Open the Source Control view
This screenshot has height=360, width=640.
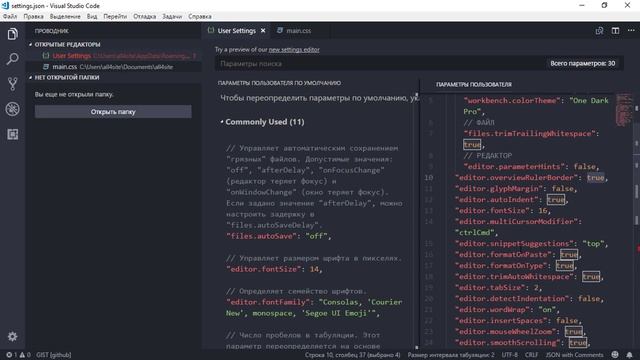pos(13,84)
